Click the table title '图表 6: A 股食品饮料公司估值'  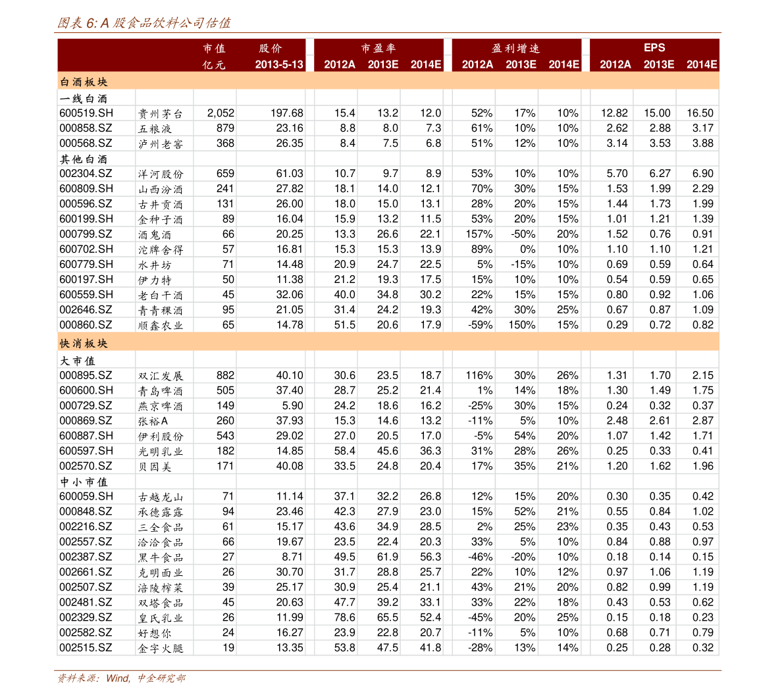[x=144, y=23]
